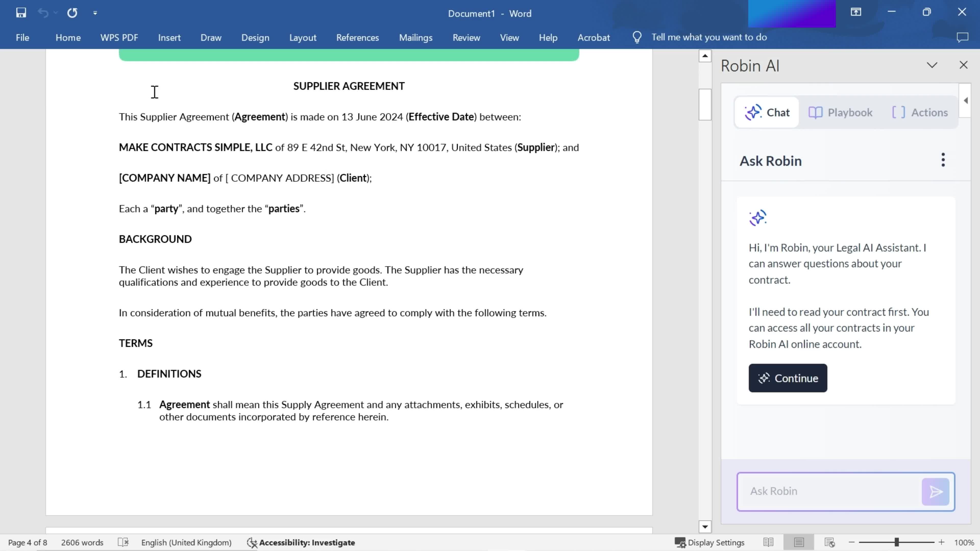Click the Undo icon
This screenshot has width=980, height=551.
tap(42, 12)
